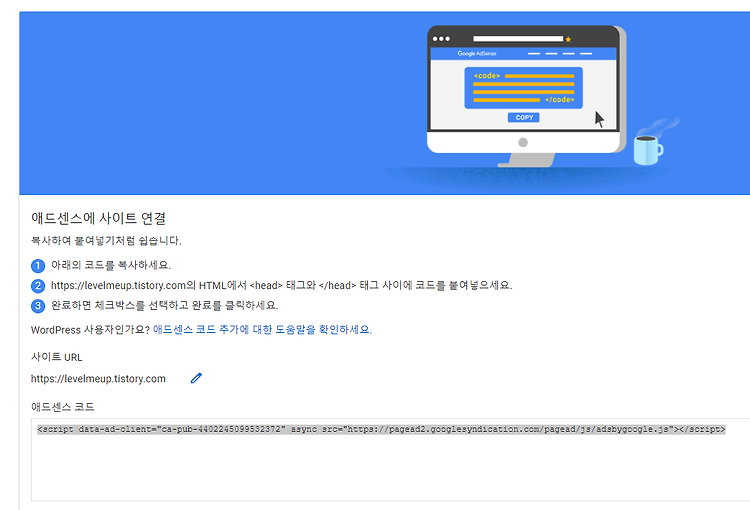Click the '사이트 URL' label
The image size is (750, 510).
[x=56, y=357]
